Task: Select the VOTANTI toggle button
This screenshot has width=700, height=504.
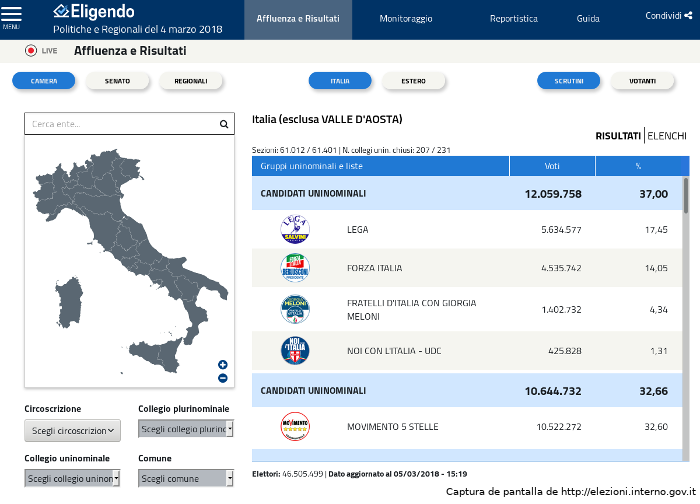Action: click(x=642, y=81)
